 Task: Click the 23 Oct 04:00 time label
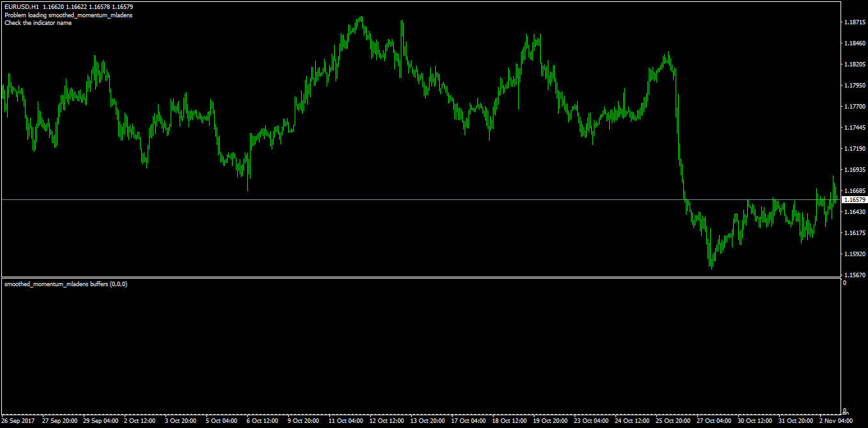[592, 421]
